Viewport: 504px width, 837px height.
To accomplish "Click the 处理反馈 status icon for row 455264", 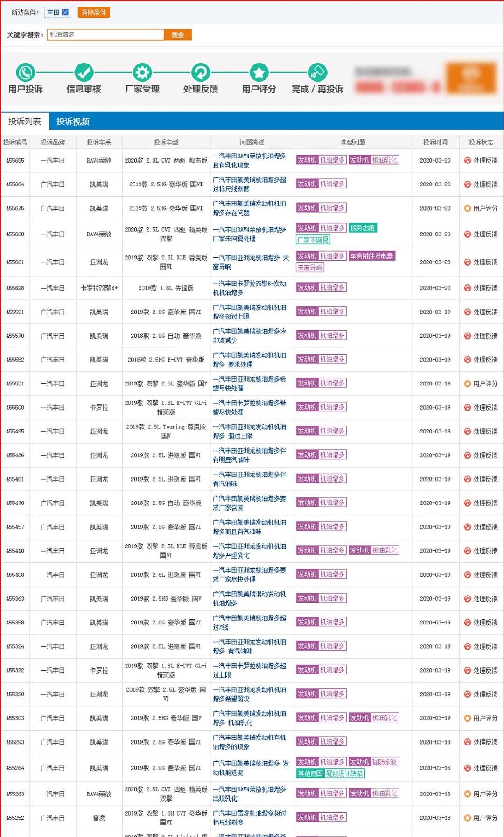I will [467, 768].
